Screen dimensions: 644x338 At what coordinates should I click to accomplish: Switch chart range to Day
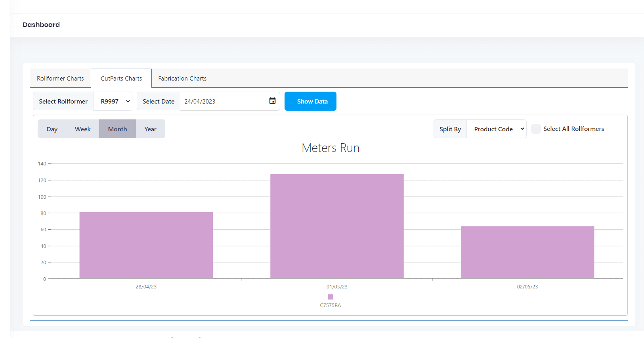tap(52, 129)
